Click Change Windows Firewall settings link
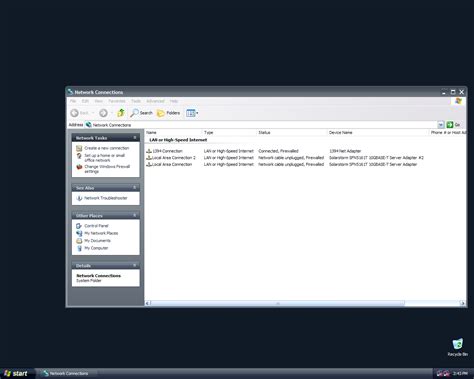Screen dimensions: 474x379 pyautogui.click(x=107, y=169)
